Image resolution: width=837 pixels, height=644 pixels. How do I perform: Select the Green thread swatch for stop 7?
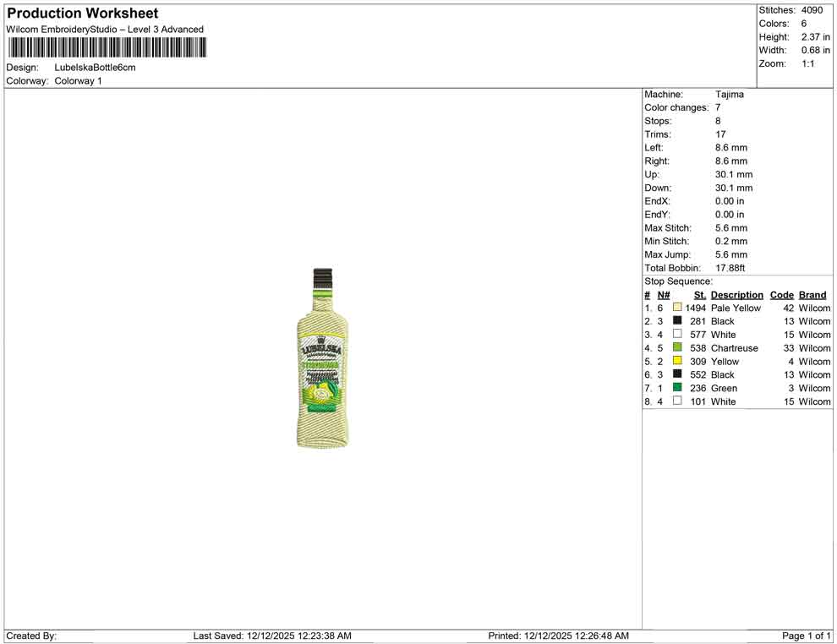tap(677, 386)
